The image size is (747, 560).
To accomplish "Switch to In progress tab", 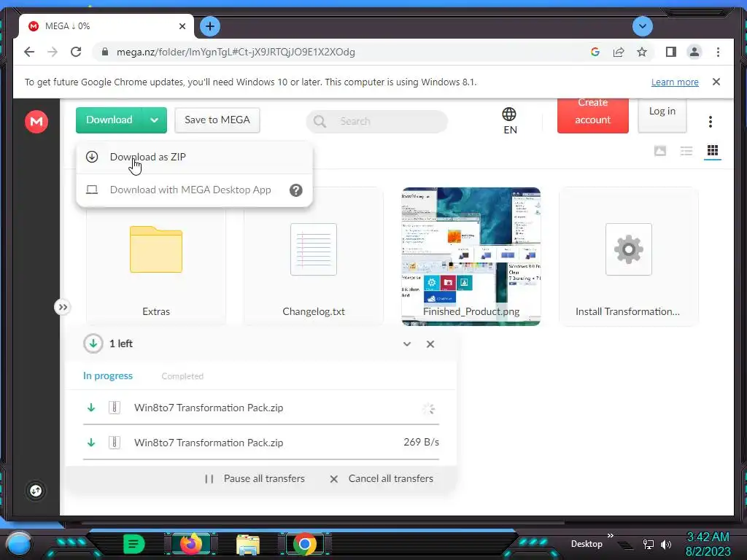I will [x=108, y=376].
